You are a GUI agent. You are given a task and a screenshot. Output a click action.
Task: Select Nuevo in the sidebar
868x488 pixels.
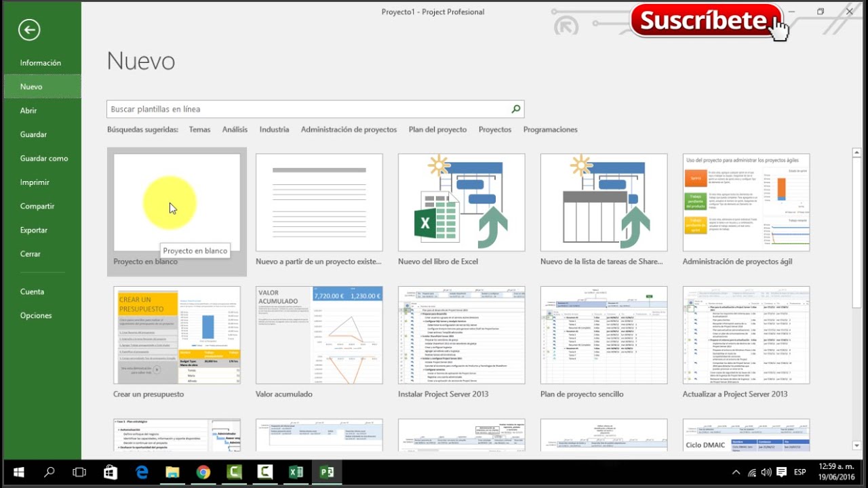(41, 87)
